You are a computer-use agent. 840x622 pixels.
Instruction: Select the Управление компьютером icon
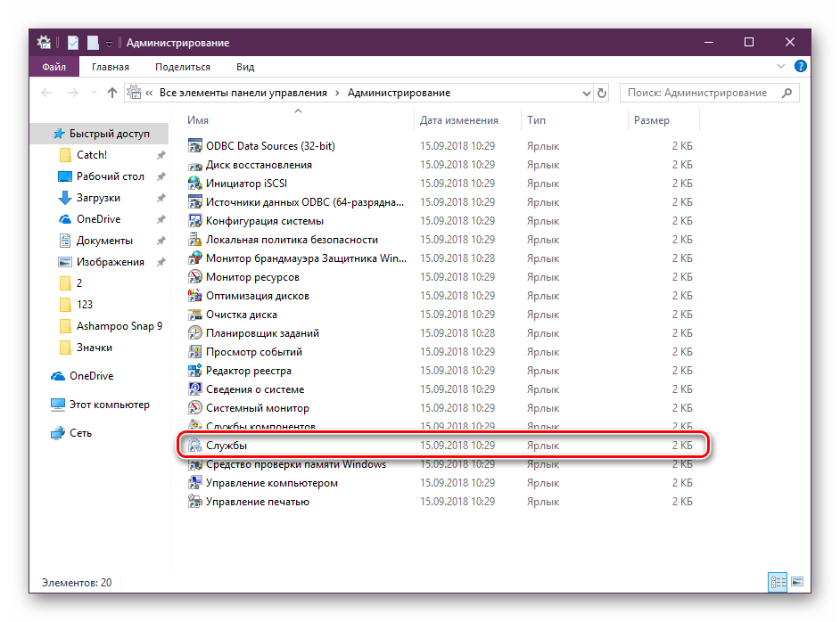coord(195,483)
